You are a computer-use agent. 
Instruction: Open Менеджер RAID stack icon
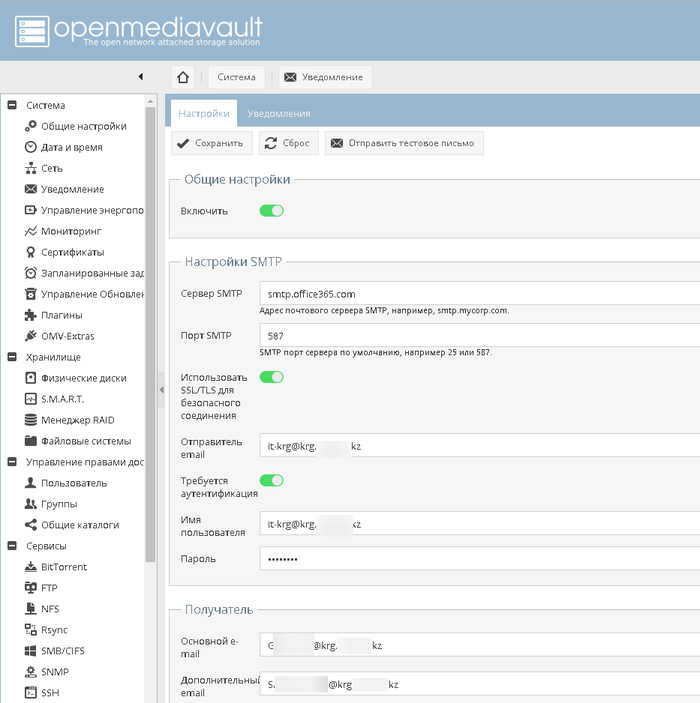[30, 420]
